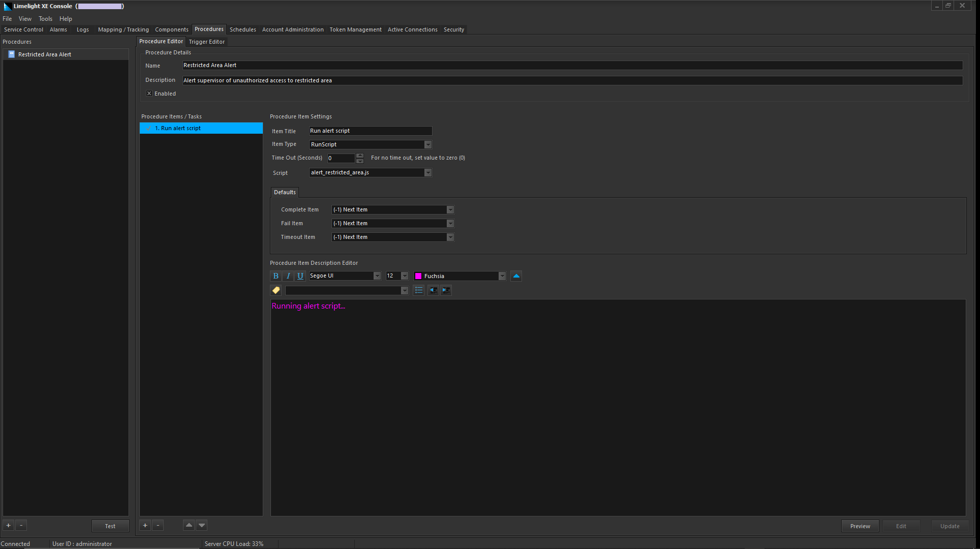The image size is (980, 549).
Task: Insert a bulleted list
Action: click(x=419, y=290)
